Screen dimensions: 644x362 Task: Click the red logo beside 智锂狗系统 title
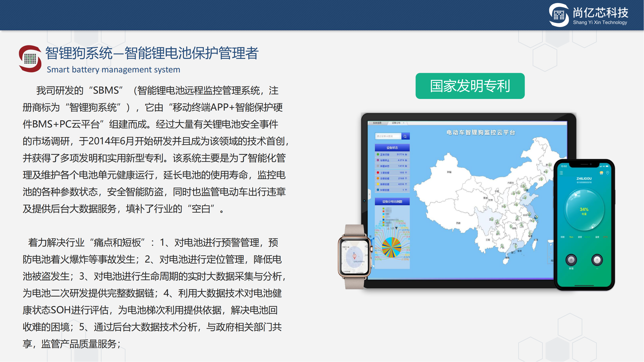point(30,59)
